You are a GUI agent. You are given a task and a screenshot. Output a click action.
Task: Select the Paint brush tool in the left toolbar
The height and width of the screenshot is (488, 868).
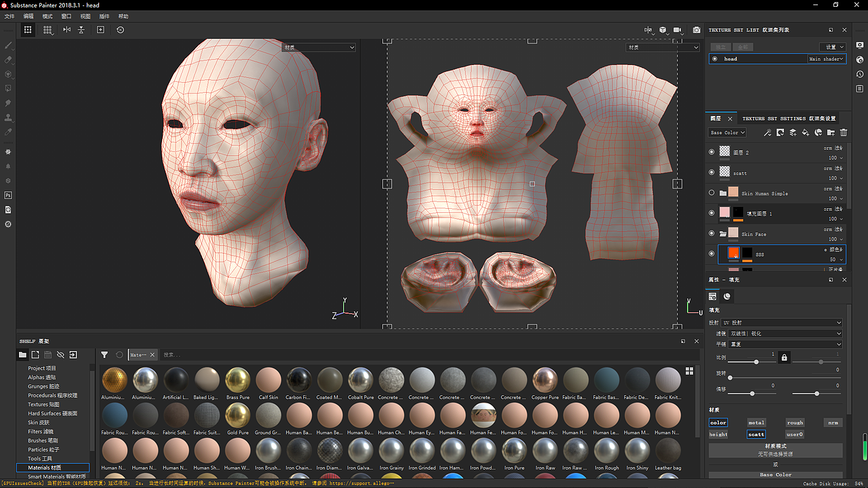point(8,45)
